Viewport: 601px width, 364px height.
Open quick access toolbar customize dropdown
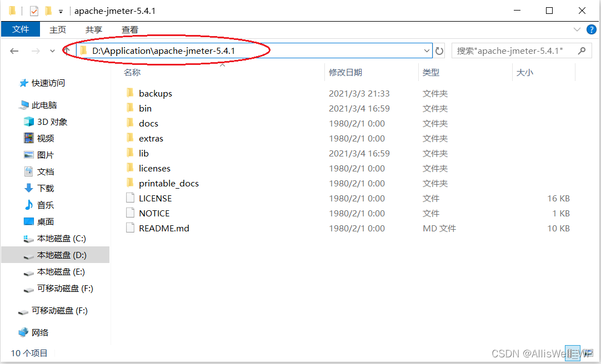click(x=61, y=12)
